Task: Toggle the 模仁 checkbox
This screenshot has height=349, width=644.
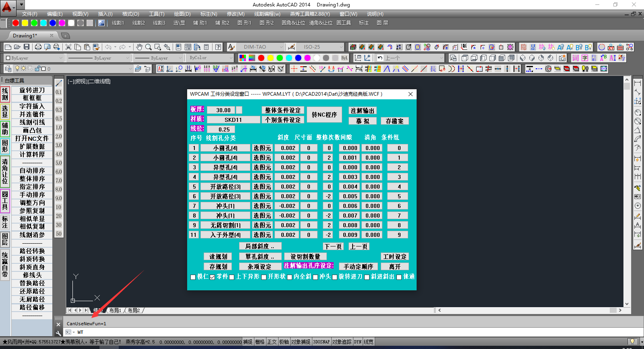Action: point(193,277)
